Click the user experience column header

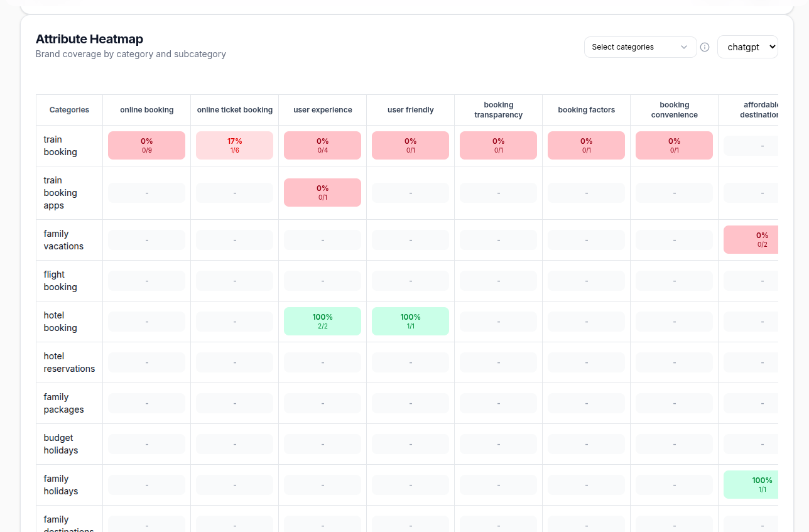[x=323, y=110]
